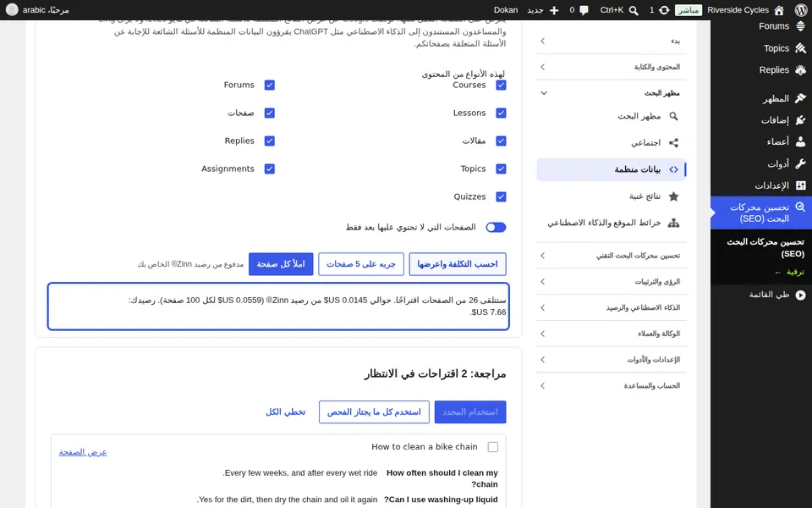This screenshot has width=812, height=508.
Task: Open the arabic user avatar
Action: pyautogui.click(x=12, y=10)
